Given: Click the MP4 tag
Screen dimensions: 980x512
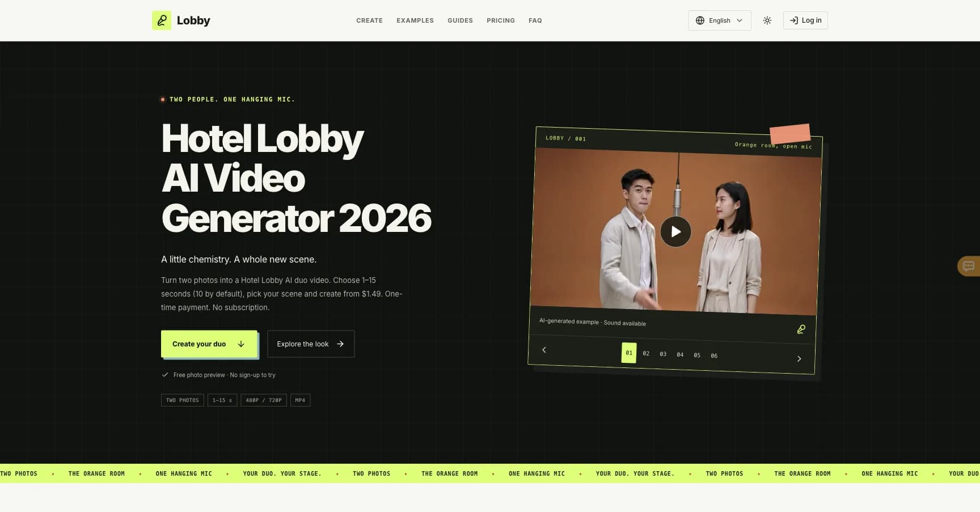Looking at the screenshot, I should [300, 400].
